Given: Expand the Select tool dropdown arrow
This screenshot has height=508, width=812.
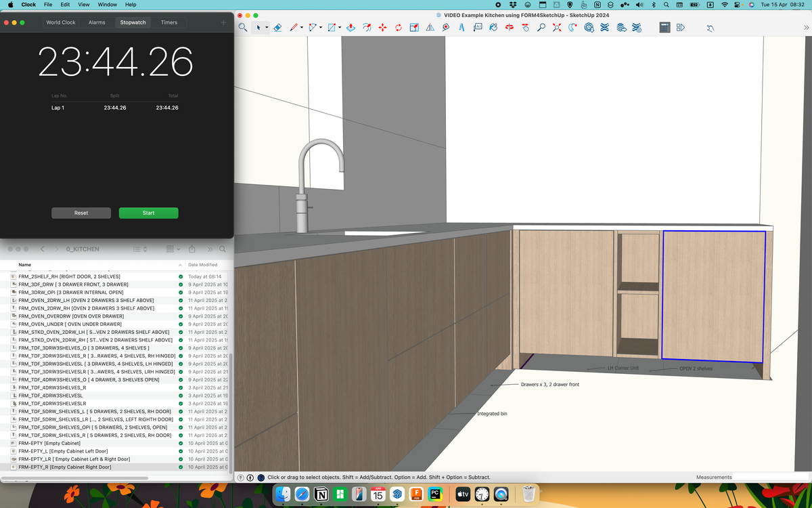Looking at the screenshot, I should point(267,28).
